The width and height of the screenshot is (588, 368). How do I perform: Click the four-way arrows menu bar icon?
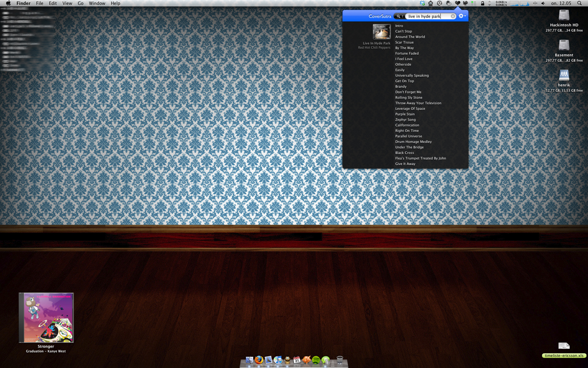click(x=535, y=3)
